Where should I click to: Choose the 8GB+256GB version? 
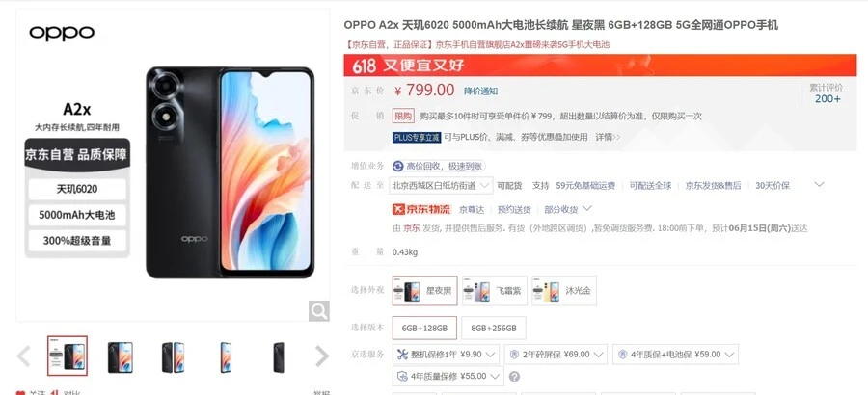[493, 329]
